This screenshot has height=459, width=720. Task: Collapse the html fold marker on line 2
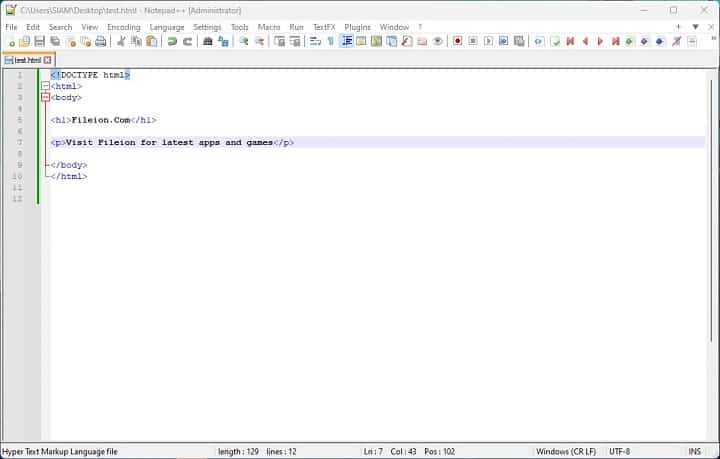click(x=45, y=86)
